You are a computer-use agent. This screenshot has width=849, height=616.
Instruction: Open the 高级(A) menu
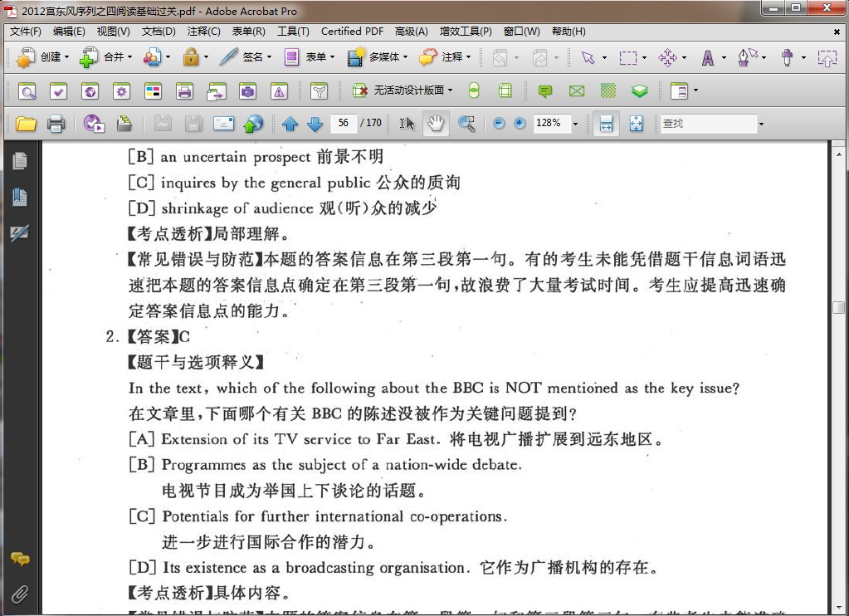(411, 32)
